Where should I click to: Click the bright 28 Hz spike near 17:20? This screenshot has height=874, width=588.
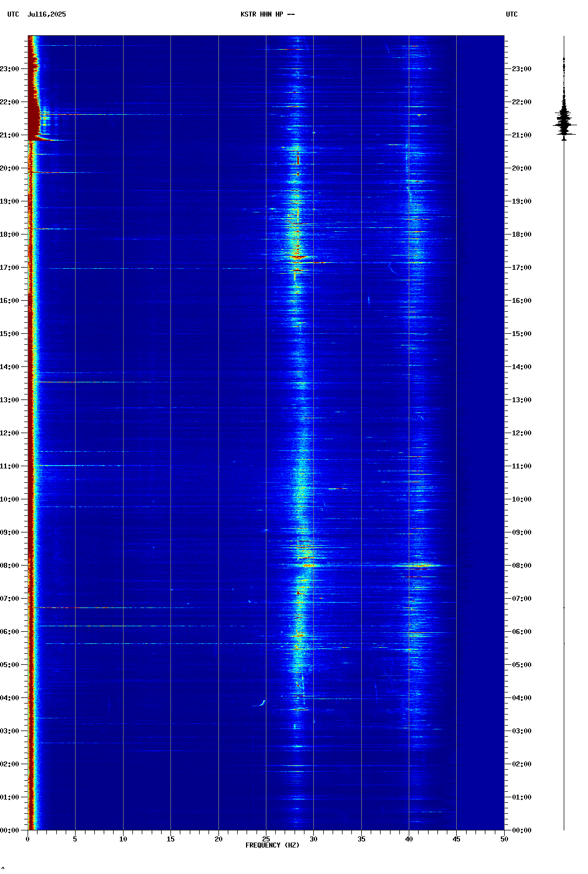[x=299, y=257]
